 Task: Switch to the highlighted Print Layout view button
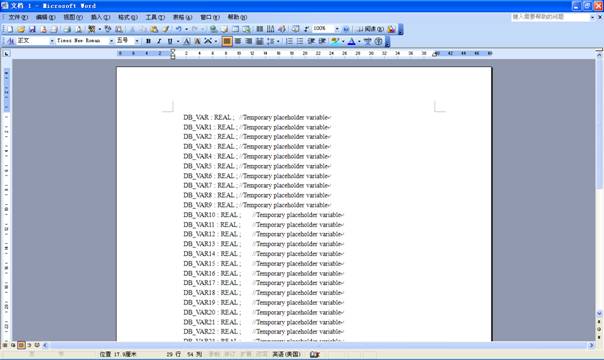[x=21, y=345]
